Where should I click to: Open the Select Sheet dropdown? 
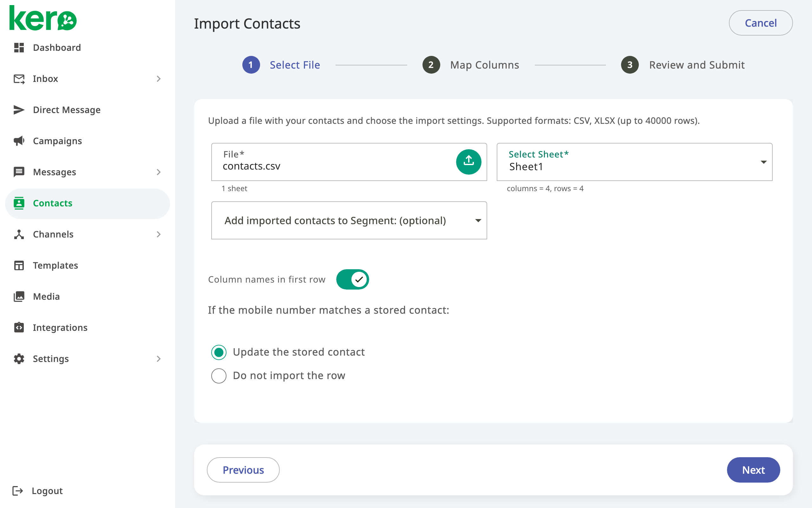[634, 162]
